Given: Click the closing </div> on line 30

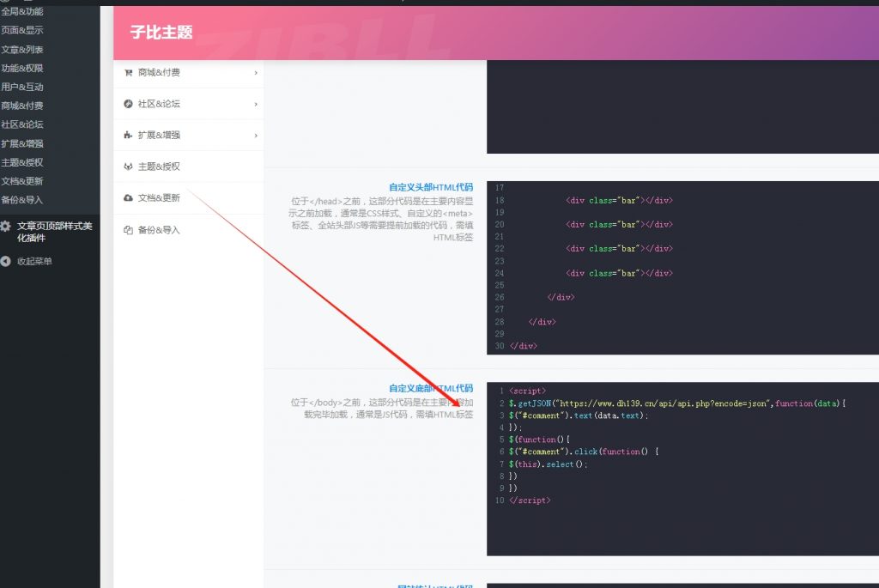Looking at the screenshot, I should [x=524, y=346].
